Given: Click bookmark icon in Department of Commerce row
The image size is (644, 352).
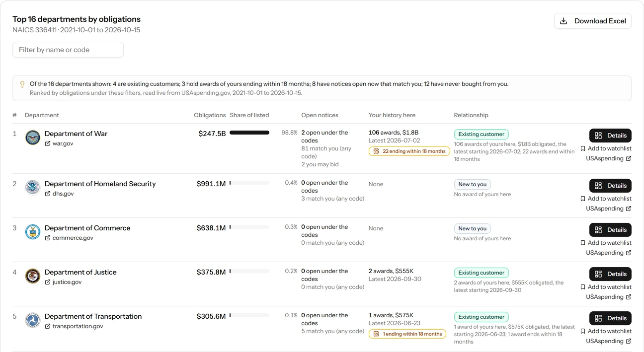Looking at the screenshot, I should pyautogui.click(x=583, y=243).
